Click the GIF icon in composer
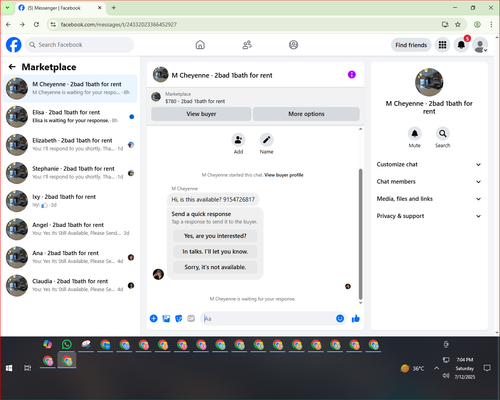500x400 pixels. tap(191, 319)
